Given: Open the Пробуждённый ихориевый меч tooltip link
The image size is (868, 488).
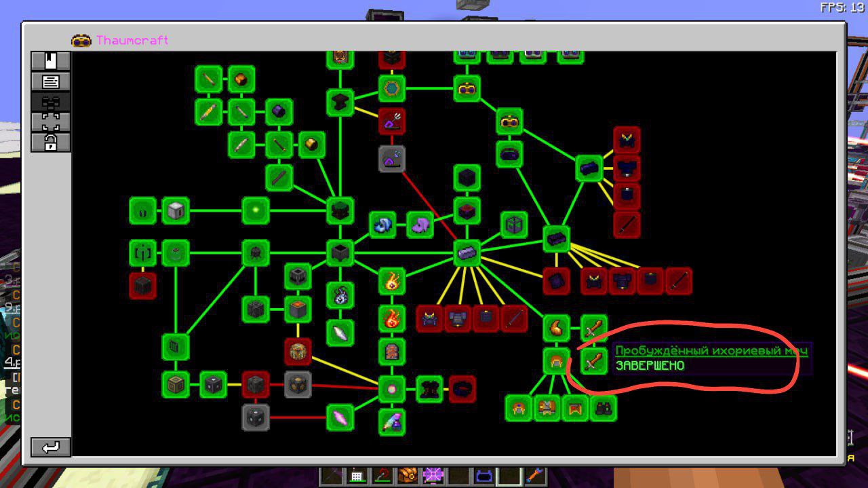Looking at the screenshot, I should point(711,351).
